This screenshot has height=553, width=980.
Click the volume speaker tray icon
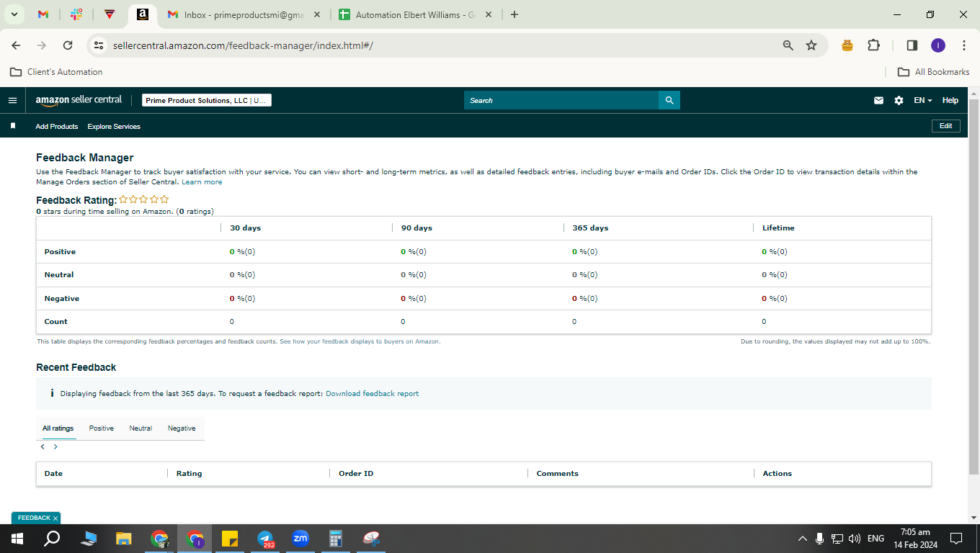pyautogui.click(x=855, y=539)
